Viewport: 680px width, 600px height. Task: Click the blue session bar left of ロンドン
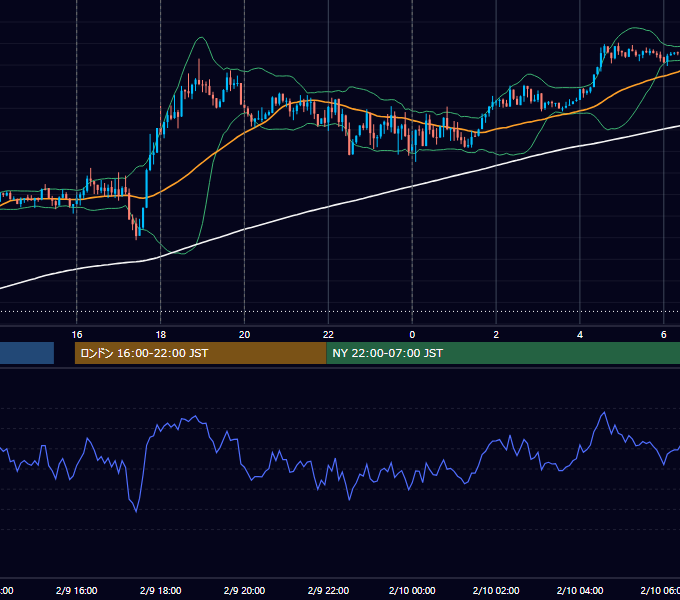27,353
